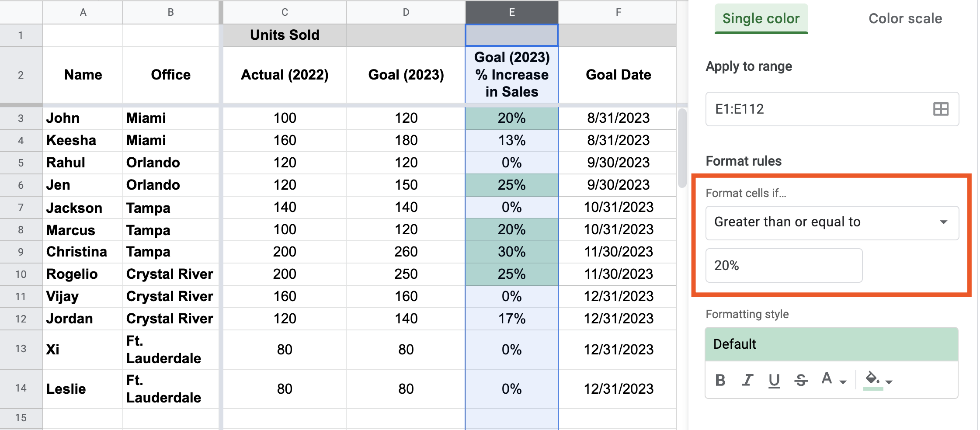Select row 10 header
Screen dimensions: 980x430
[x=21, y=274]
